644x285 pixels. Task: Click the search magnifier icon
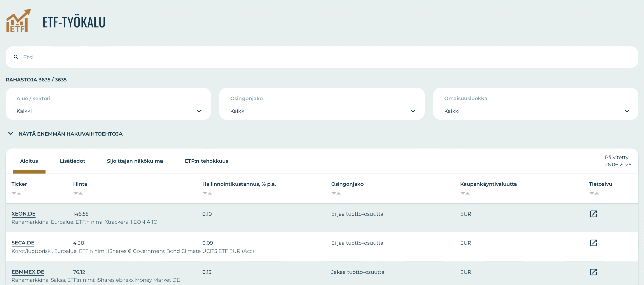(x=16, y=57)
